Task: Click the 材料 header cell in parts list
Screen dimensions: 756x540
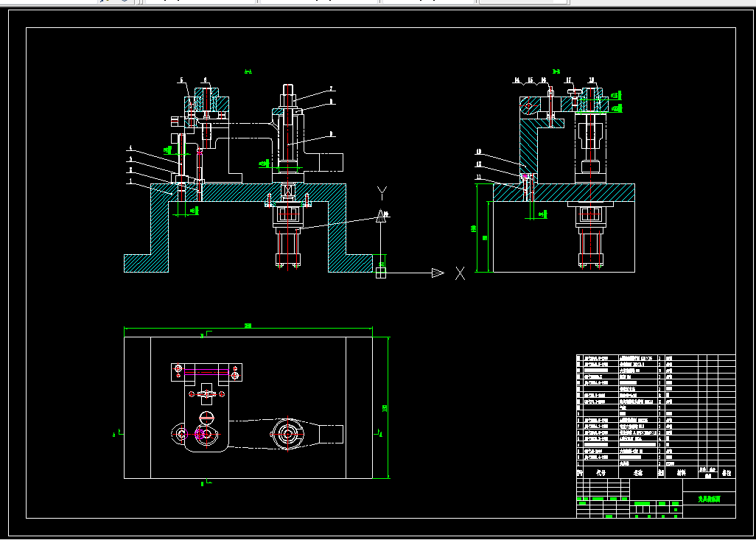Action: [x=681, y=473]
